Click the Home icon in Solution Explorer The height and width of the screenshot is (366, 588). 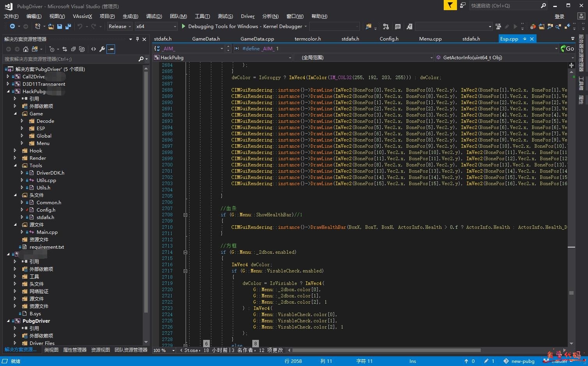(x=26, y=49)
